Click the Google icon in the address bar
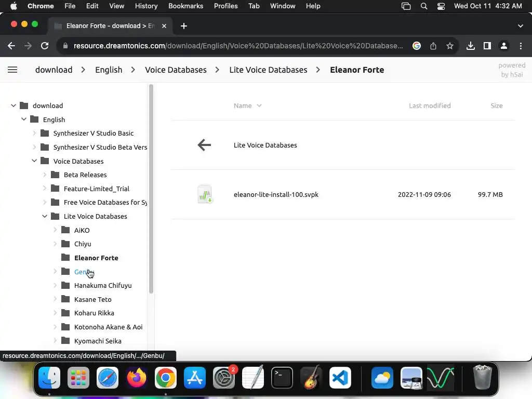Viewport: 532px width, 399px height. [x=417, y=46]
